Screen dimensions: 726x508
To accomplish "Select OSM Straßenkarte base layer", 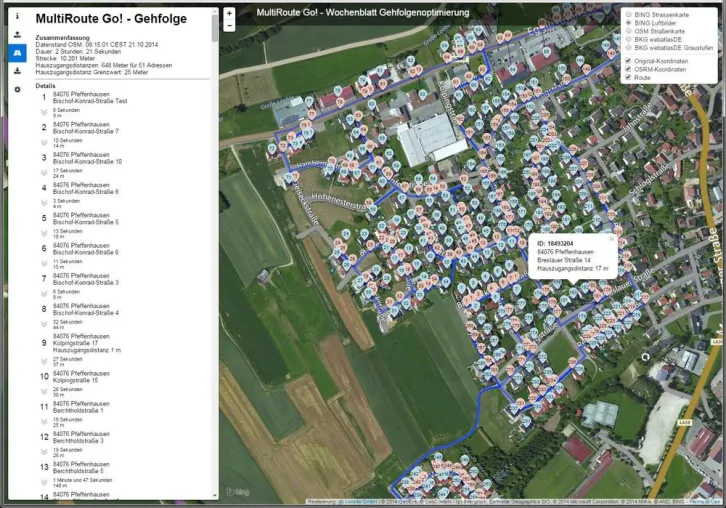I will click(629, 31).
